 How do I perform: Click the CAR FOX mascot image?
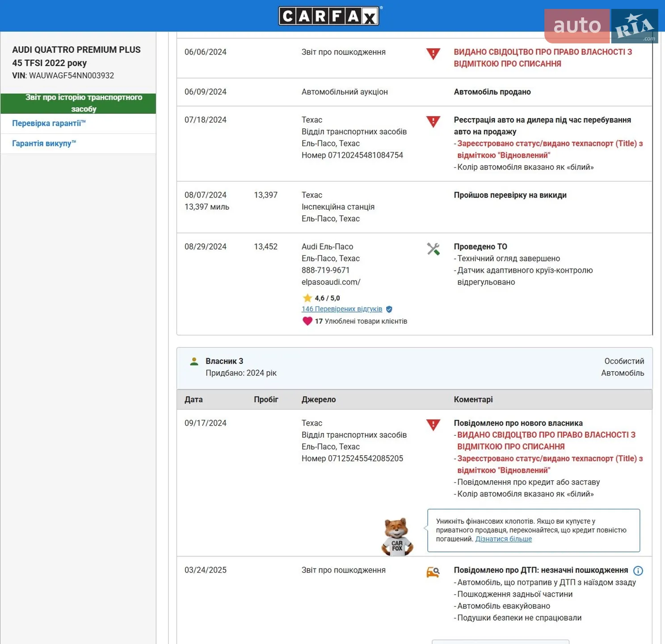[397, 537]
